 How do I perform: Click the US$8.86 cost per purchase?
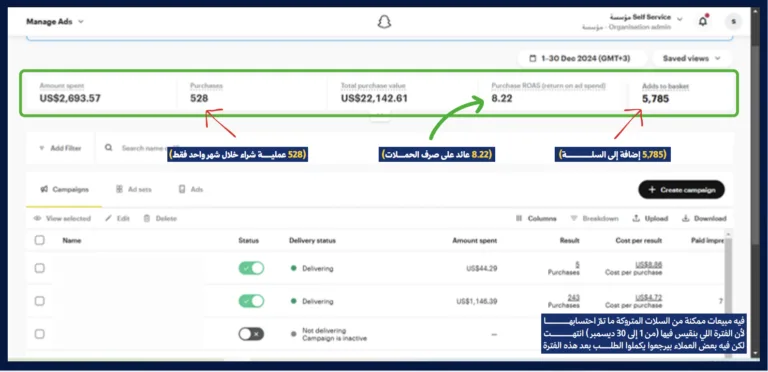pyautogui.click(x=648, y=264)
